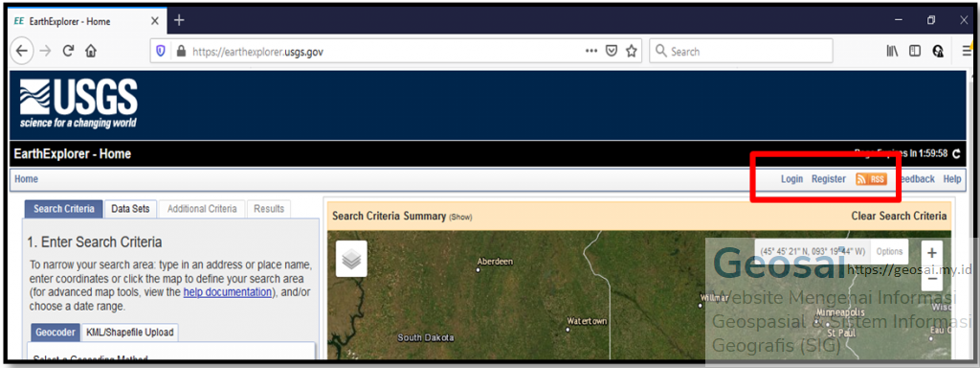Toggle the browser sidebar icon
This screenshot has height=368, width=980.
[914, 52]
